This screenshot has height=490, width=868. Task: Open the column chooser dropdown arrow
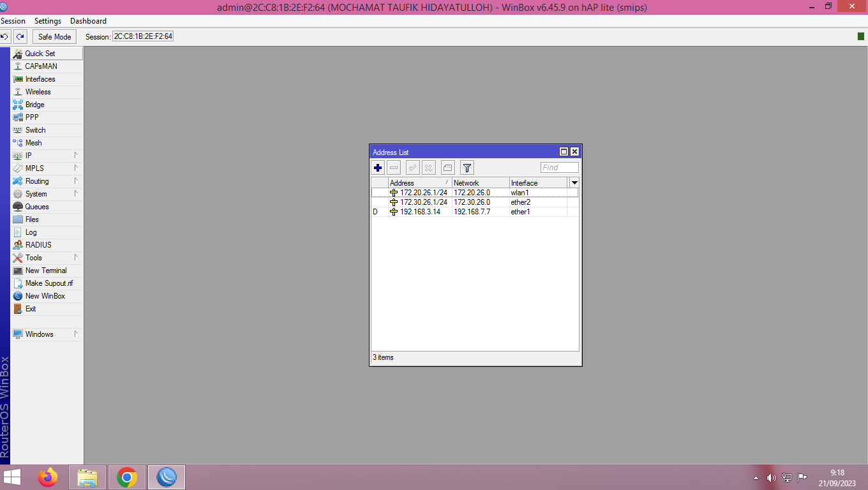574,183
